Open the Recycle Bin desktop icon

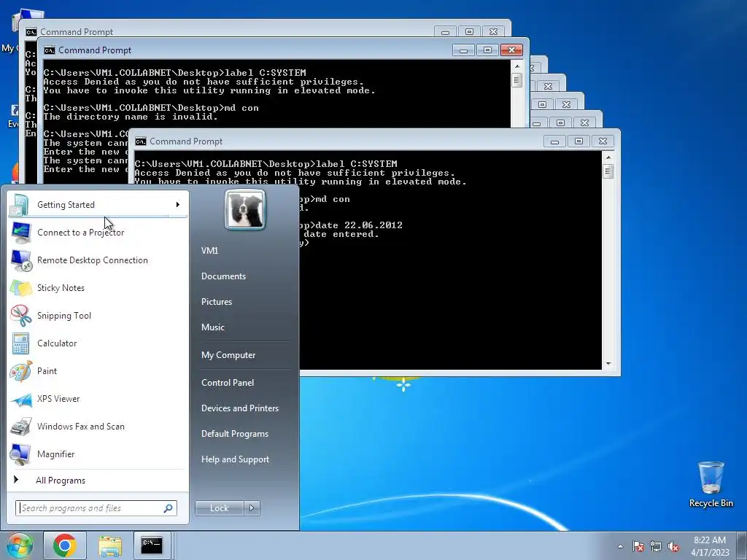[711, 484]
